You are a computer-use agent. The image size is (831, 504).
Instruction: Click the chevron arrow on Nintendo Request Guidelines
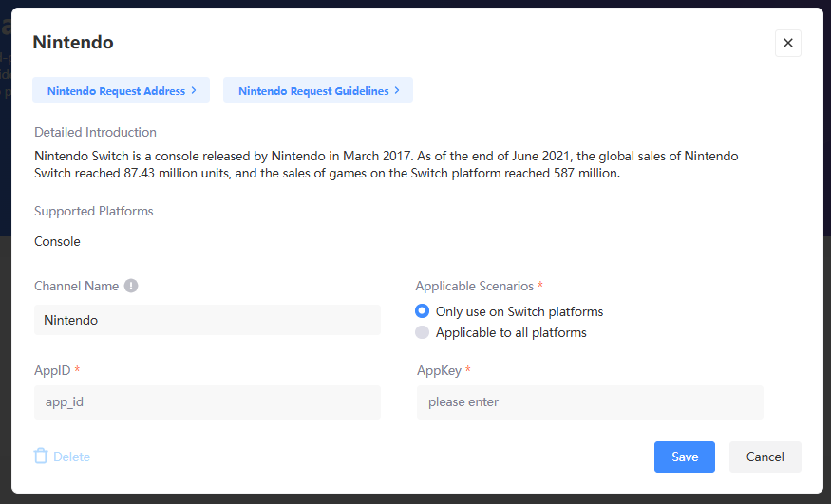click(x=397, y=90)
